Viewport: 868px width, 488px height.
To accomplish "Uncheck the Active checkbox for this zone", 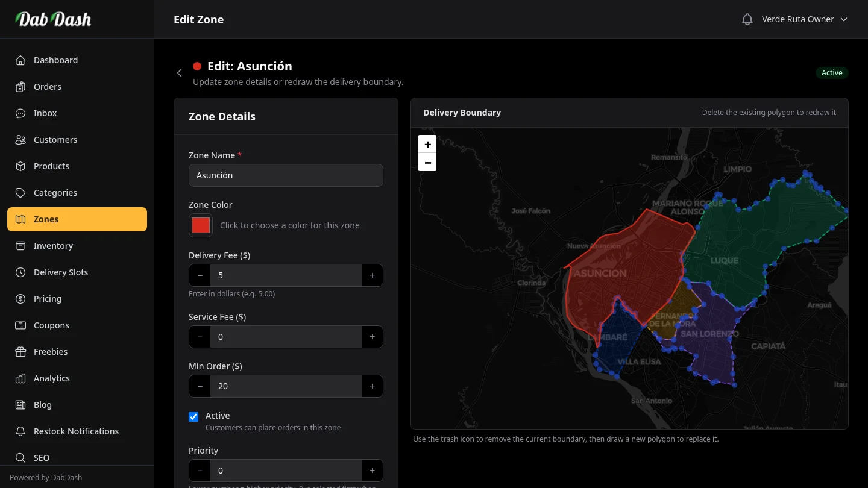I will (193, 416).
